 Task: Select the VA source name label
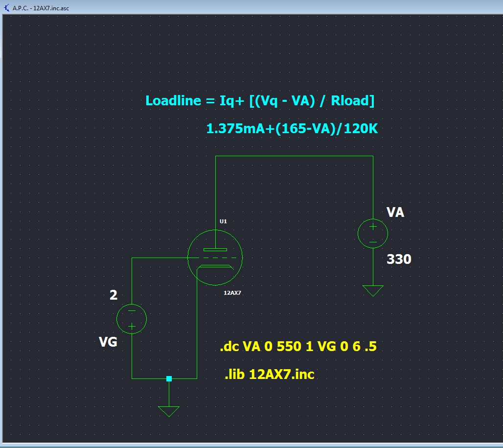[395, 212]
